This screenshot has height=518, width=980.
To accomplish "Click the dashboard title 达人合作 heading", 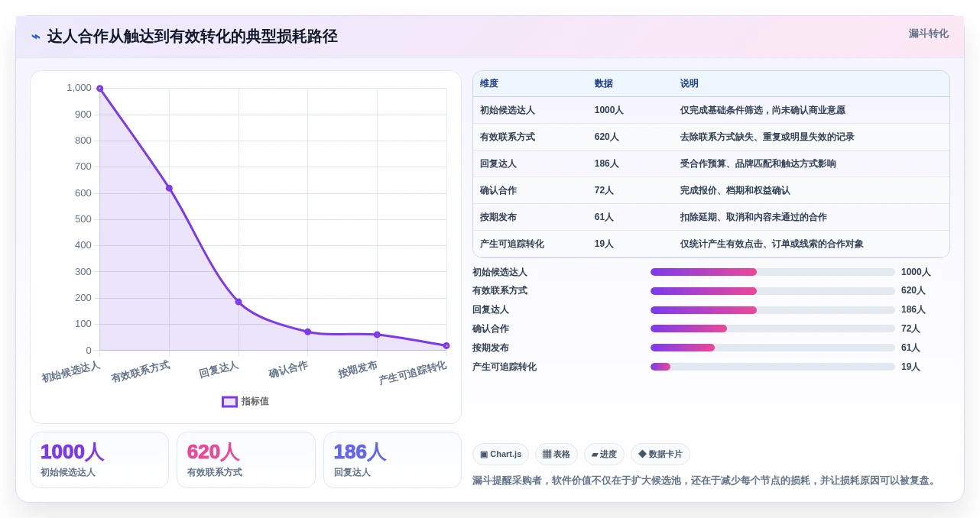I will 193,37.
